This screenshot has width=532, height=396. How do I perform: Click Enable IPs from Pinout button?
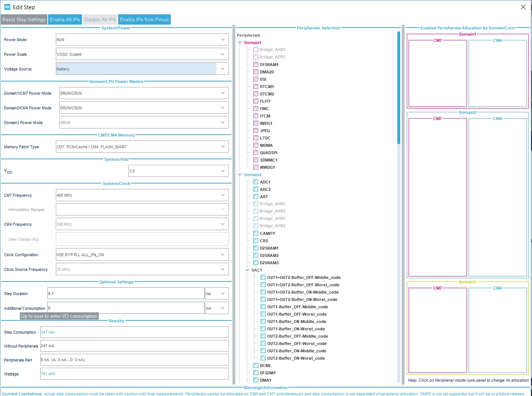(x=144, y=20)
